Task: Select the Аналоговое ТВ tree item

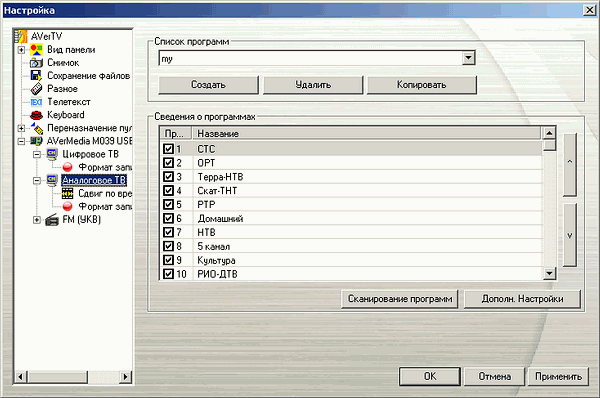Action: 94,180
